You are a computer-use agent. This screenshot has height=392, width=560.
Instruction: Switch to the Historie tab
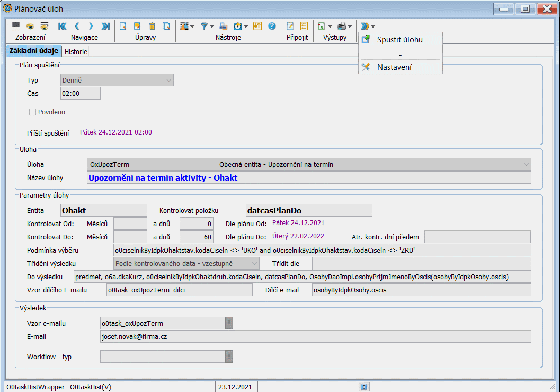click(76, 51)
